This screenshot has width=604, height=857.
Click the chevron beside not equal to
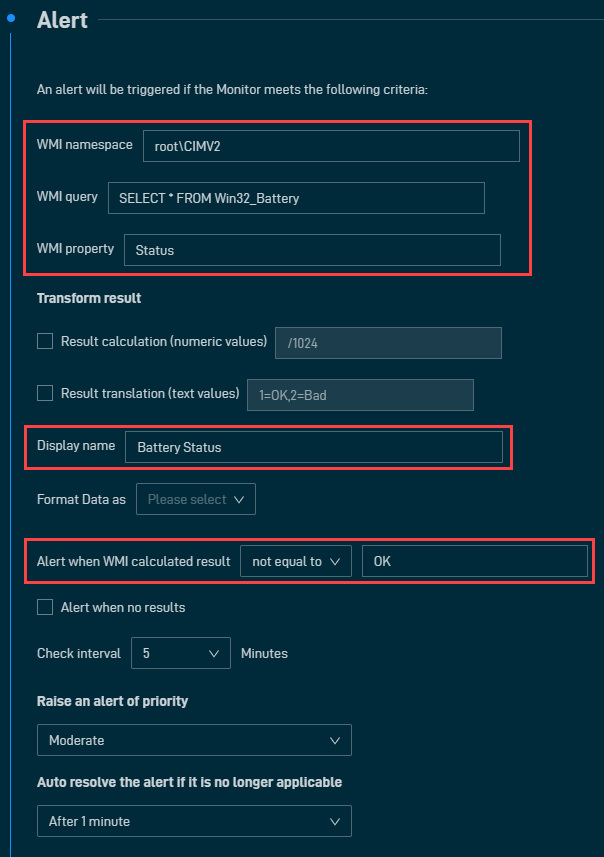coord(335,562)
